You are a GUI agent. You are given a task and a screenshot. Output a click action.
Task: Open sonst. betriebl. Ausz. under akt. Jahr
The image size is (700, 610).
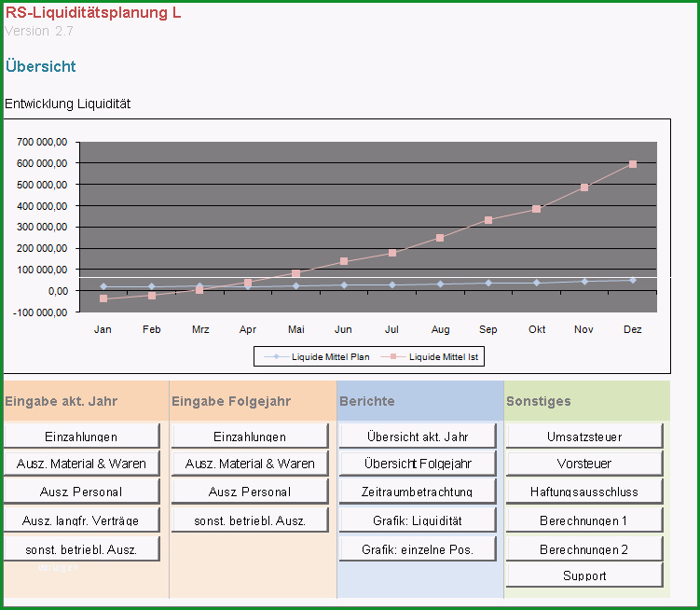pos(82,549)
